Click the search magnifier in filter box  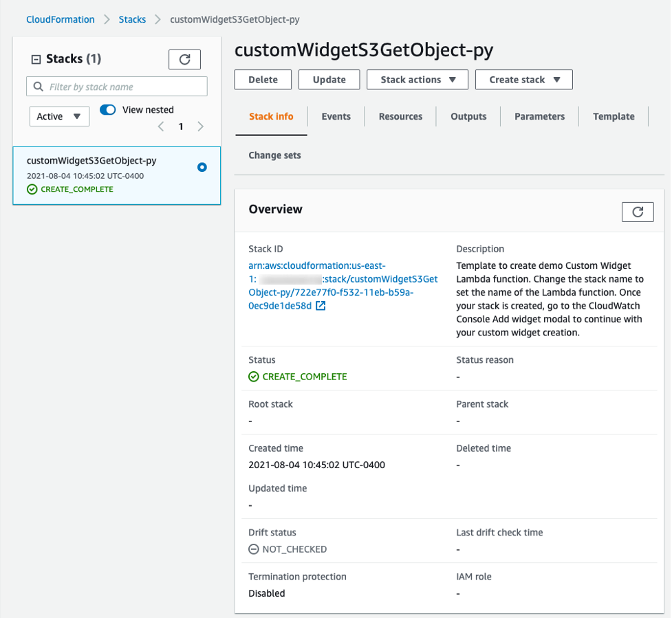(x=38, y=86)
